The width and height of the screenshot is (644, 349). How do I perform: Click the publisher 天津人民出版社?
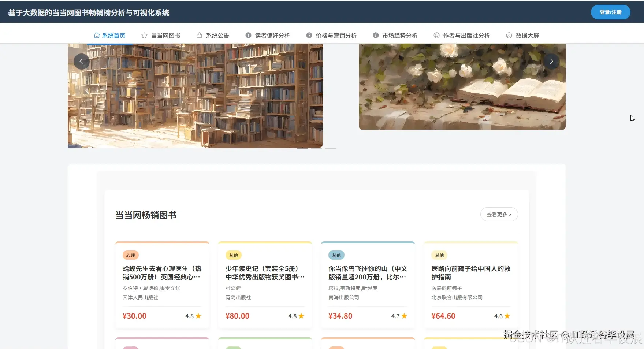click(x=141, y=297)
